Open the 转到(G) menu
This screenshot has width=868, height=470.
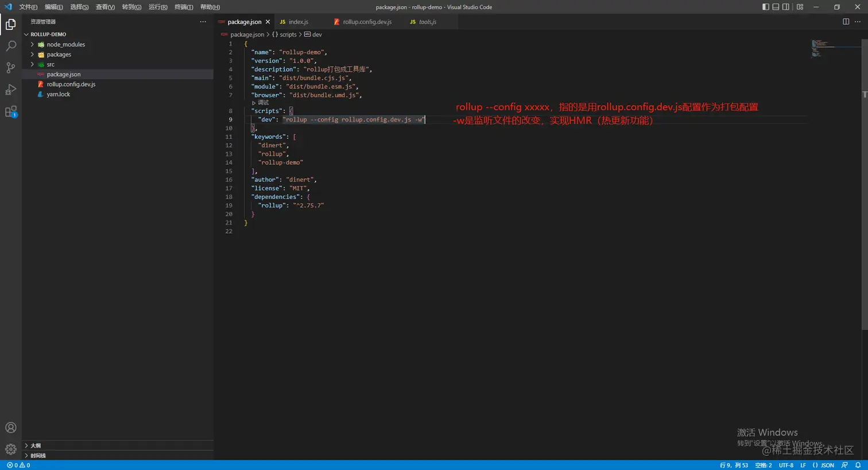coord(131,7)
